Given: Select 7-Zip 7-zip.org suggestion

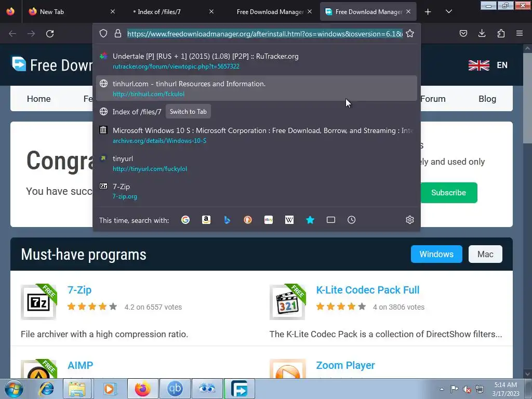Looking at the screenshot, I should 257,191.
